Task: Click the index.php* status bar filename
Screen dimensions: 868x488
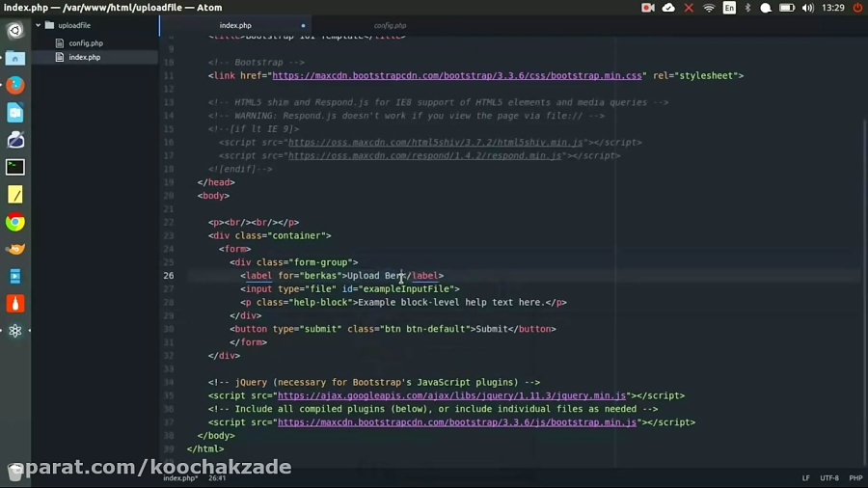Action: coord(180,478)
